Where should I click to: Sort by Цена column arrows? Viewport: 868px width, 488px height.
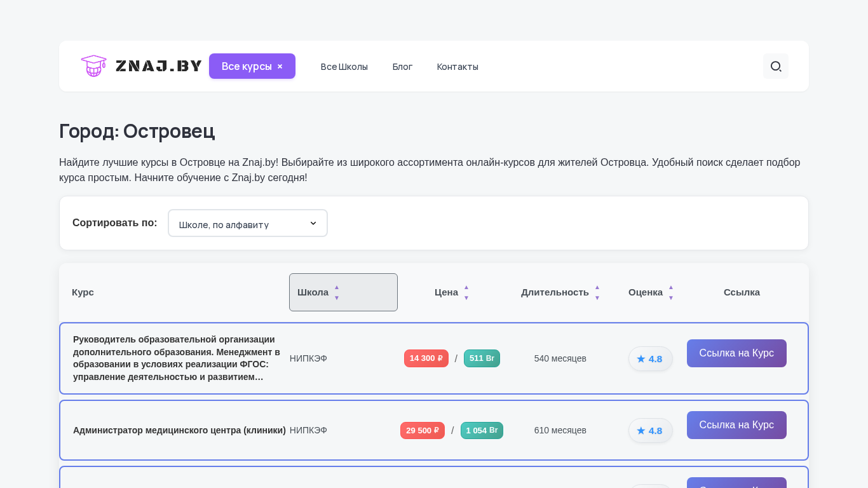tap(466, 292)
